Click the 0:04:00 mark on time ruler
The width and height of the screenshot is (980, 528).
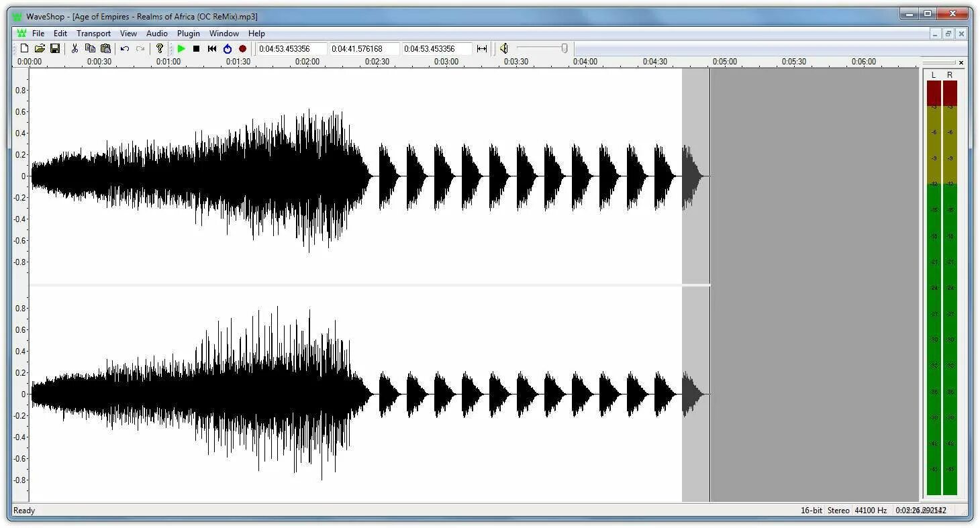(585, 62)
